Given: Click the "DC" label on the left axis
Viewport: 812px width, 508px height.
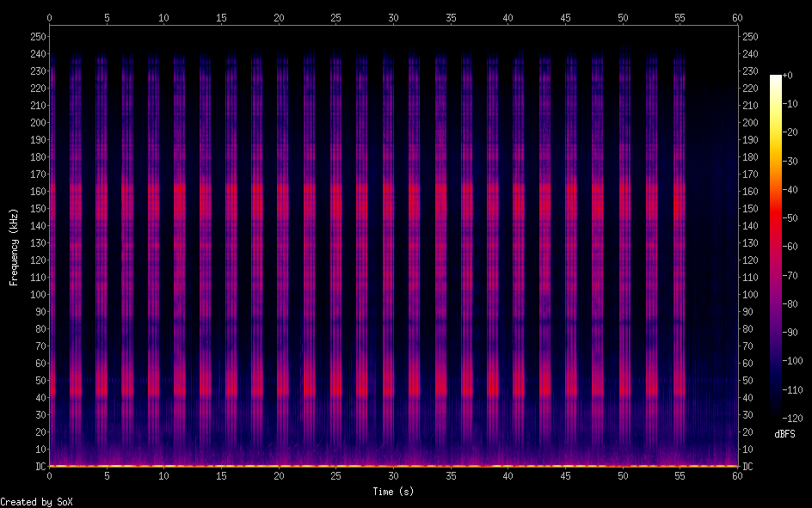Looking at the screenshot, I should tap(39, 467).
